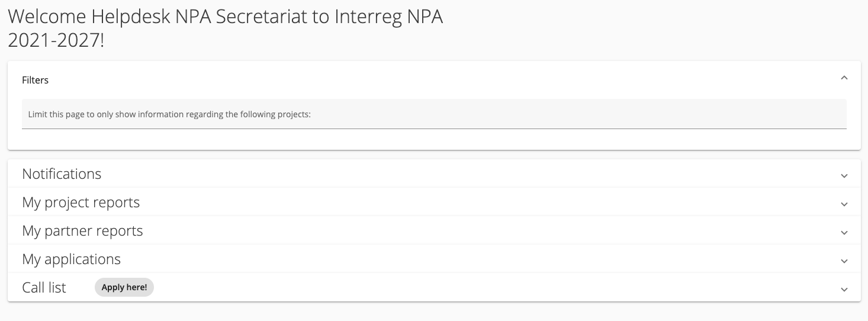Click the 2021-2027! heading line
The image size is (868, 321).
pos(56,40)
